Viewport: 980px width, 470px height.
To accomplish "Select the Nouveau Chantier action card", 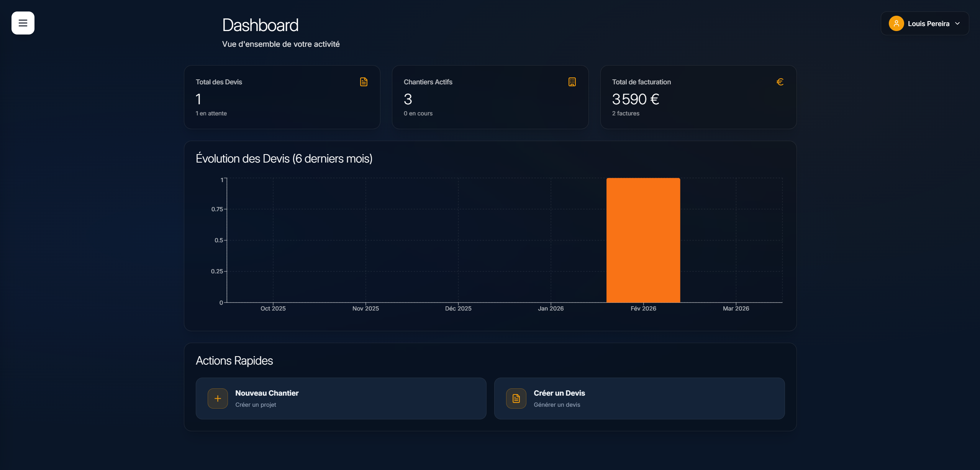I will (341, 399).
